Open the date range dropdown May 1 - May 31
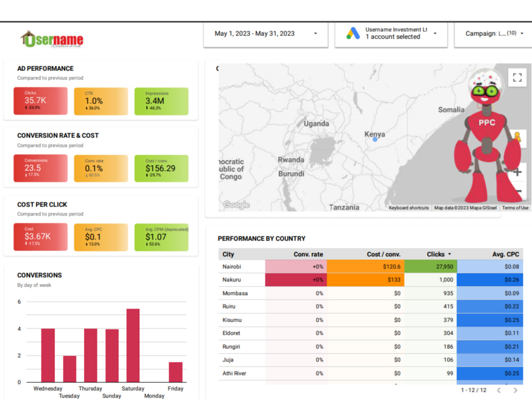The height and width of the screenshot is (399, 532). [x=265, y=34]
